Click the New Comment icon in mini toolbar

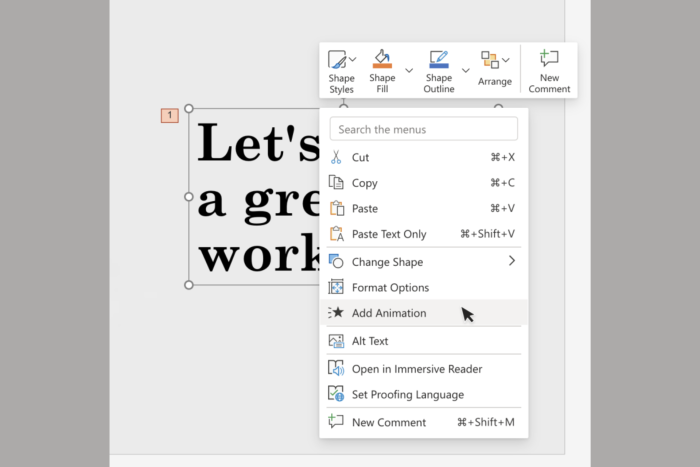tap(549, 58)
